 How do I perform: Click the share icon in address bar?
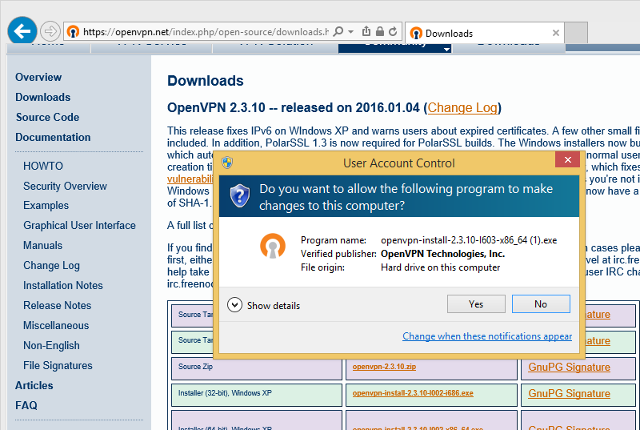pos(366,31)
